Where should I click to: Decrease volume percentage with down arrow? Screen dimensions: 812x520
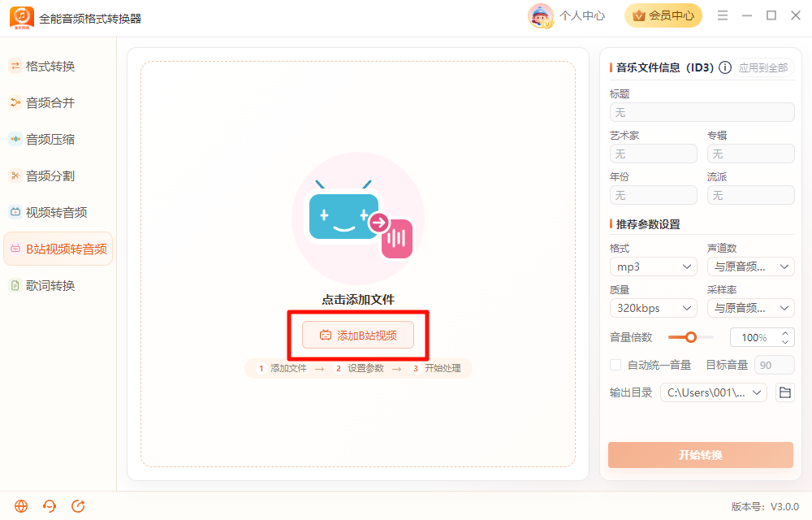785,342
